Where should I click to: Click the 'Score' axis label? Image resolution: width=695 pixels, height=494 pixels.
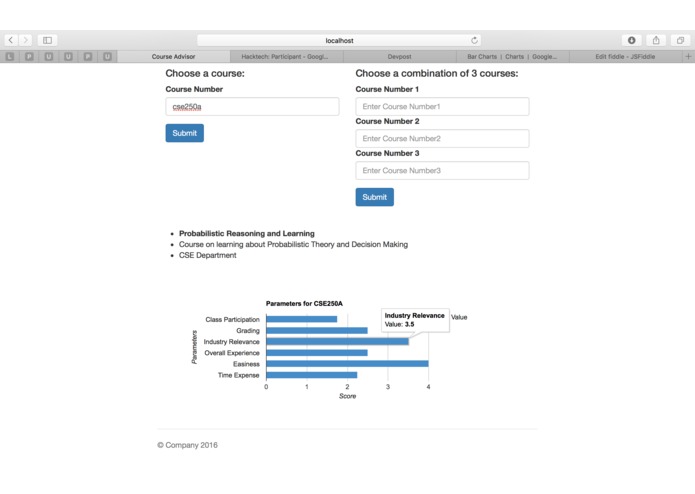pos(348,396)
